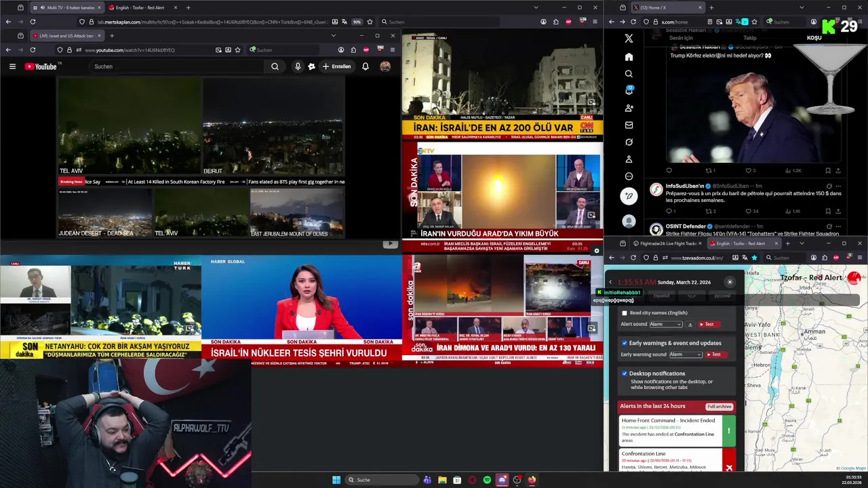
Task: Toggle Tzofar light theme sun icon
Action: 730,282
